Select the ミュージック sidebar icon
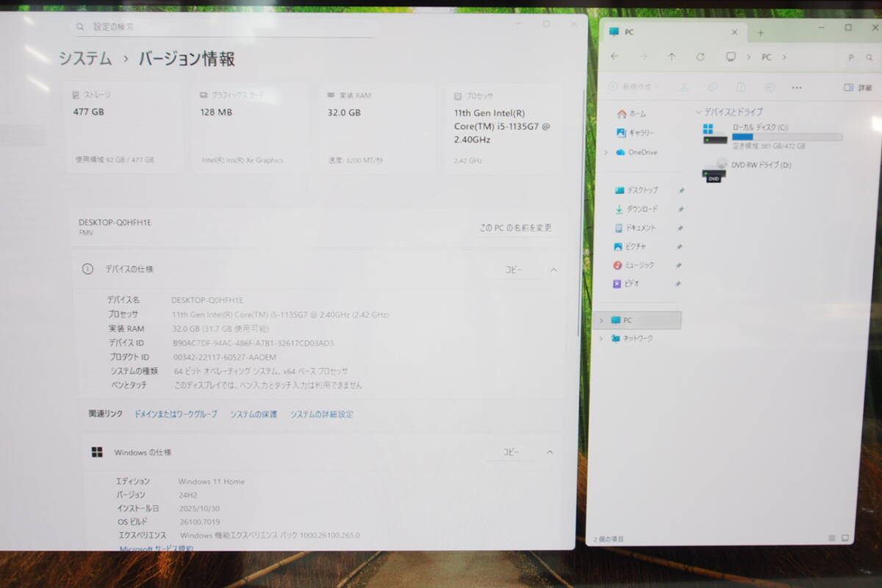Viewport: 882px width, 588px height. pos(637,265)
